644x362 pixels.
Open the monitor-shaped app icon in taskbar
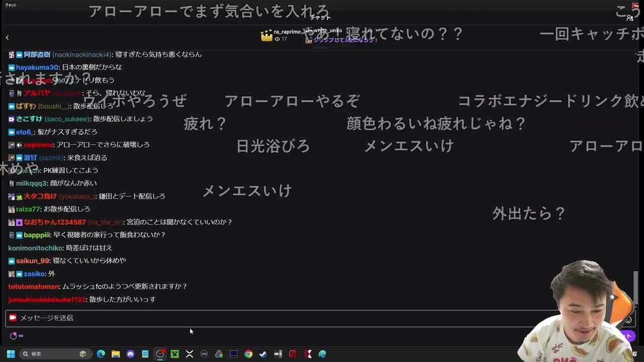[234, 354]
